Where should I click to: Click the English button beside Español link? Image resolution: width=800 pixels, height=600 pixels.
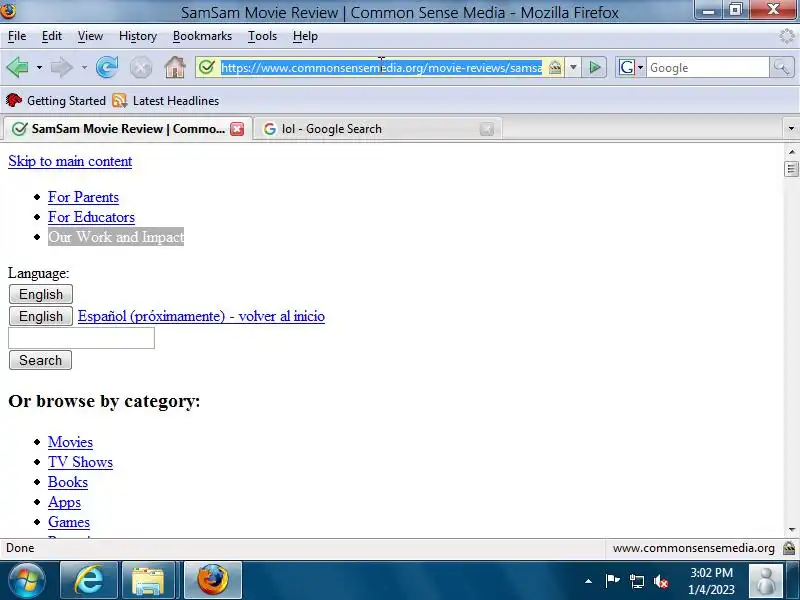(x=41, y=316)
